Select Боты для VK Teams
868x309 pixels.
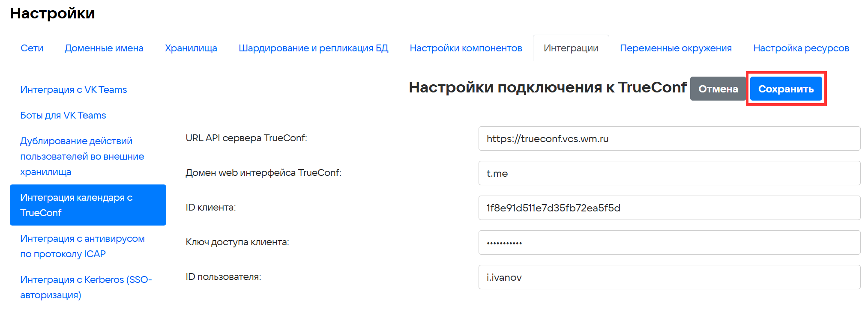point(63,116)
